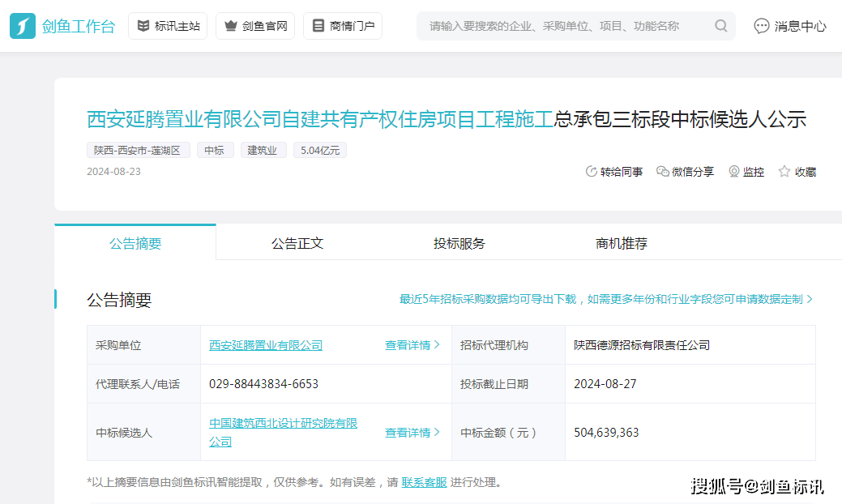Click the 剑鱼工作台 logo icon
Viewport: 842px width, 504px height.
coord(23,26)
